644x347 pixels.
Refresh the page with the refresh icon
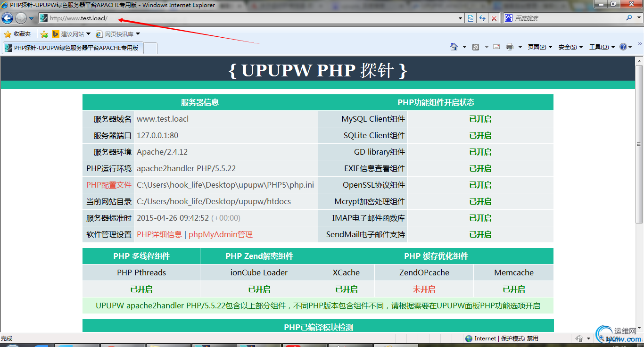tap(482, 18)
